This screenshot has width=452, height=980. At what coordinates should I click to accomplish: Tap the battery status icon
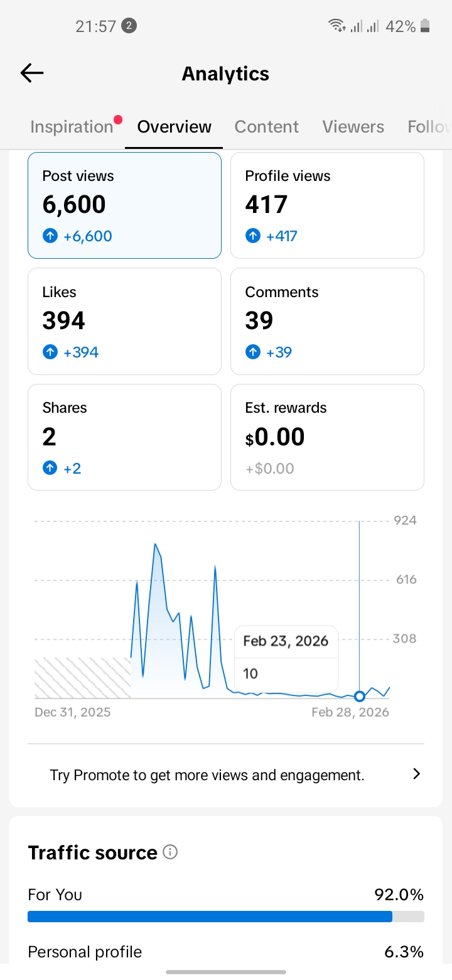pos(426,26)
